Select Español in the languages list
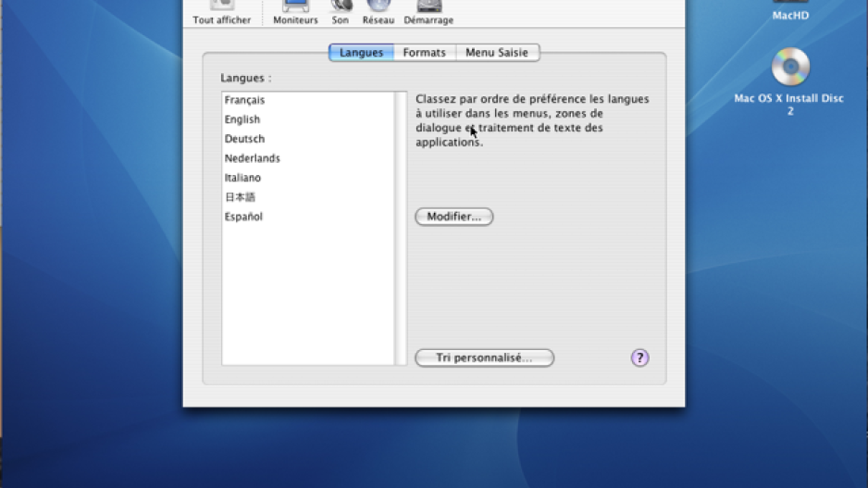 (308, 217)
